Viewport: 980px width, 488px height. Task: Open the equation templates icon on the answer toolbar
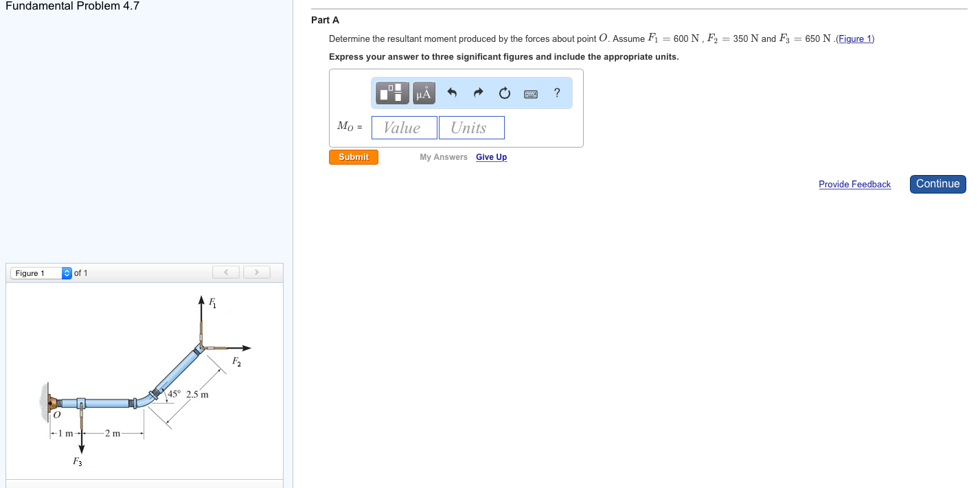coord(391,93)
